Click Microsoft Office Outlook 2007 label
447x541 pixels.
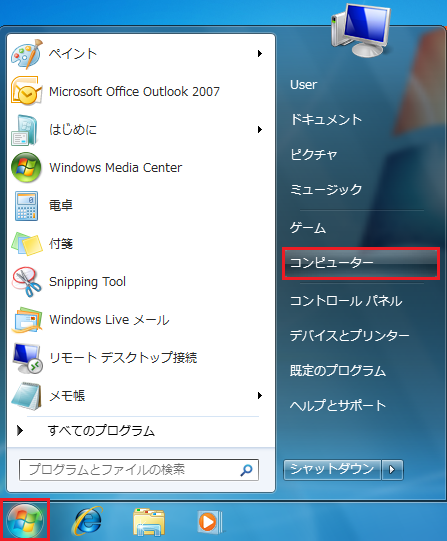point(134,91)
